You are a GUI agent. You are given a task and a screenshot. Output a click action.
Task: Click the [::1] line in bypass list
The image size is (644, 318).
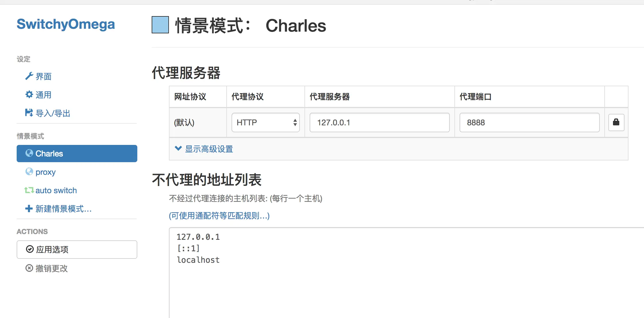188,248
